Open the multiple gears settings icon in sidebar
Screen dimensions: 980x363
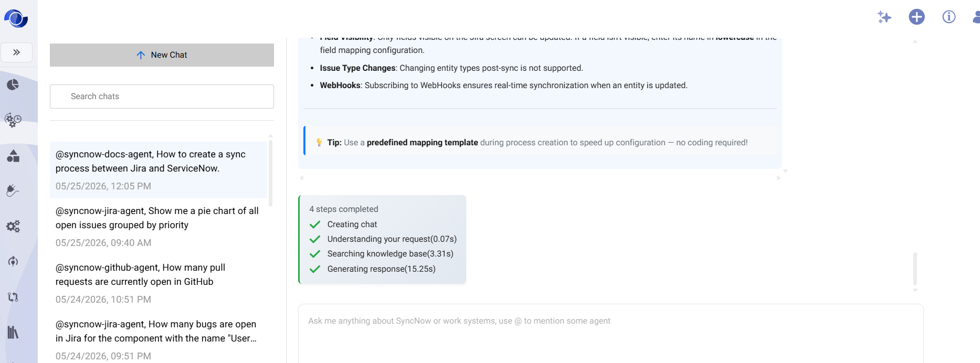click(13, 226)
